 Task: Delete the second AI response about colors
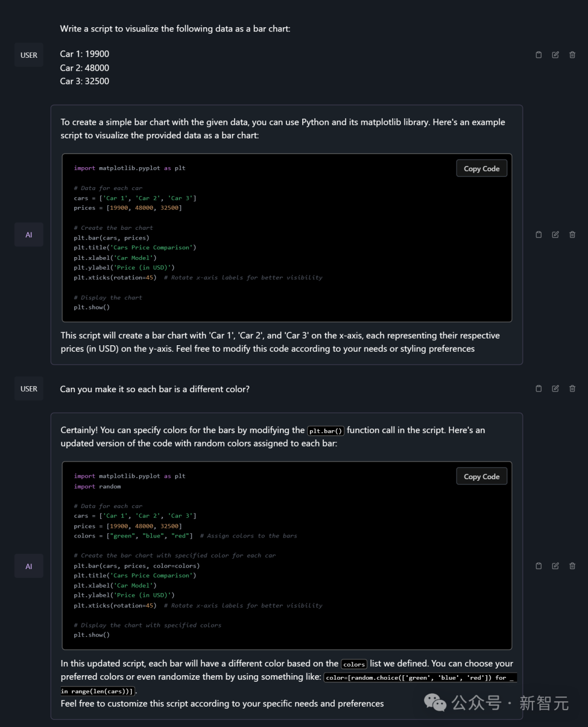coord(572,566)
